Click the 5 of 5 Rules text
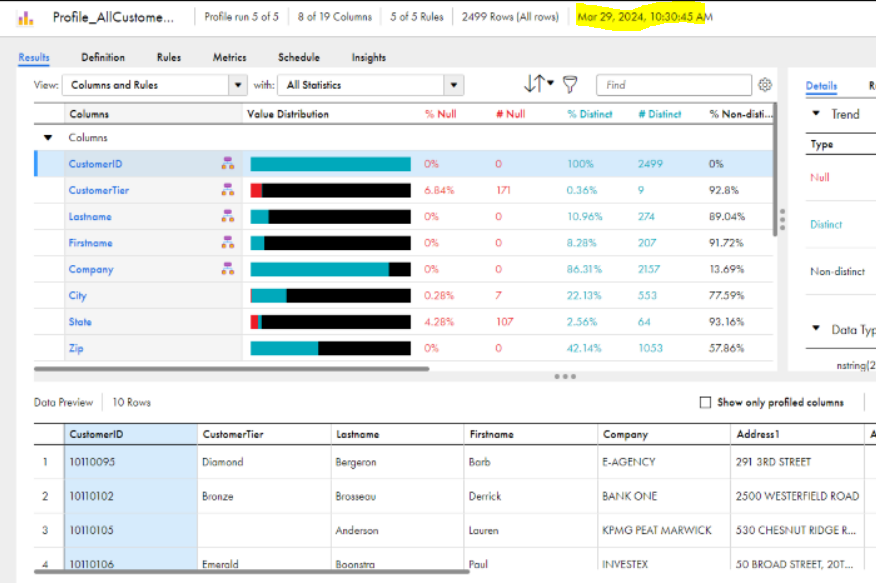Image resolution: width=876 pixels, height=583 pixels. tap(417, 17)
